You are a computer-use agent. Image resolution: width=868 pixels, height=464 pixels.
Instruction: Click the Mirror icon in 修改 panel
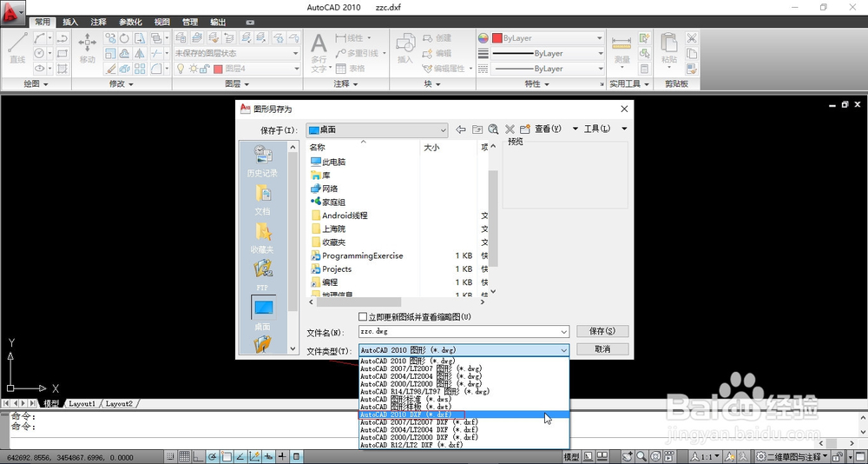(140, 53)
